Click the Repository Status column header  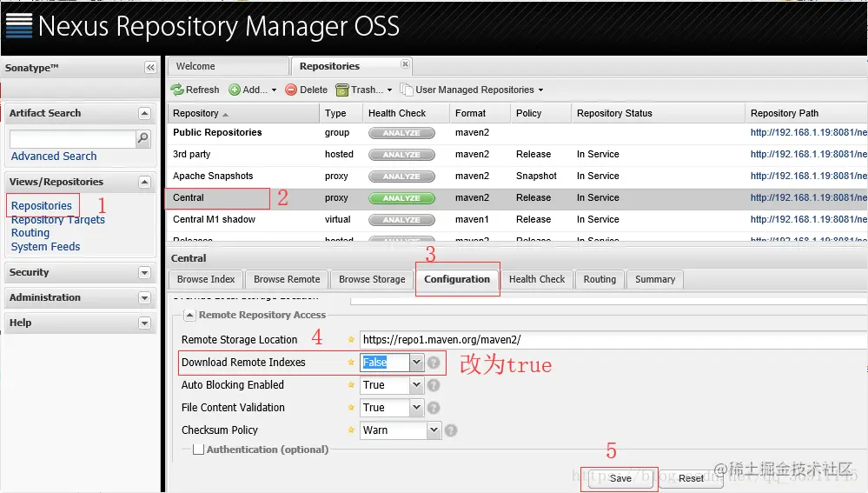pos(659,114)
